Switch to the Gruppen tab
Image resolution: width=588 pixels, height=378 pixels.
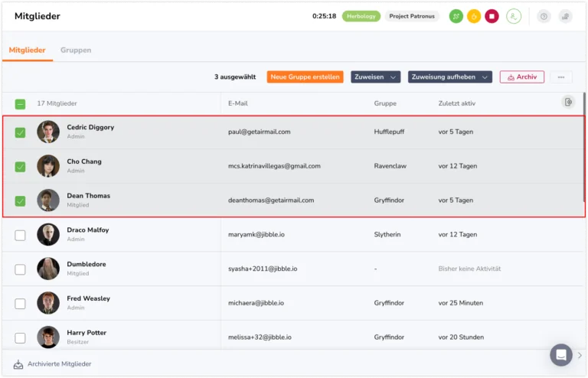tap(76, 51)
